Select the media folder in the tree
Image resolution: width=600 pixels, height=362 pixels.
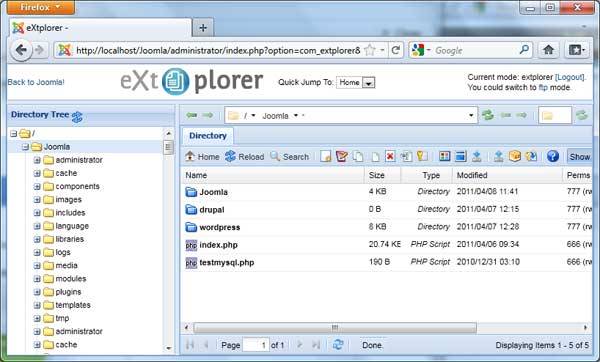pos(67,265)
